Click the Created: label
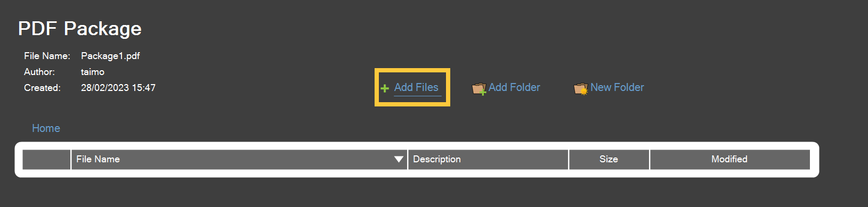Image resolution: width=868 pixels, height=207 pixels. click(42, 88)
